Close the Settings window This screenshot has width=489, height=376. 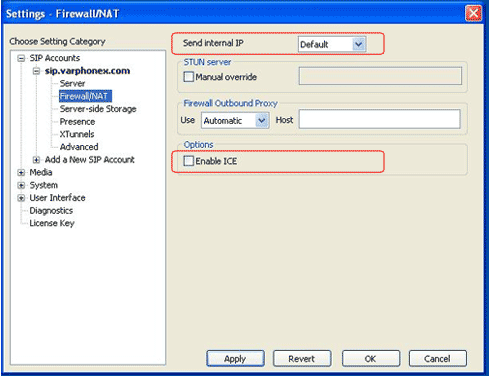473,14
